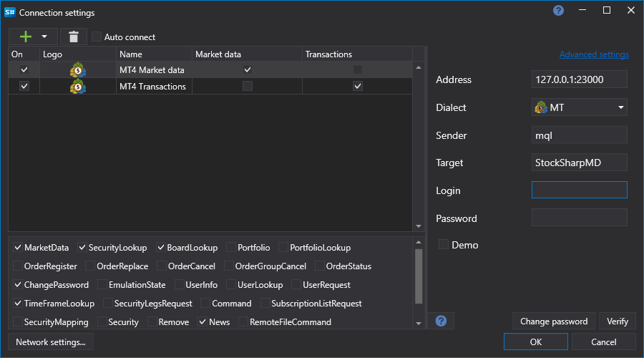The width and height of the screenshot is (644, 358).
Task: Enable the UserRequest checkbox
Action: [x=296, y=284]
